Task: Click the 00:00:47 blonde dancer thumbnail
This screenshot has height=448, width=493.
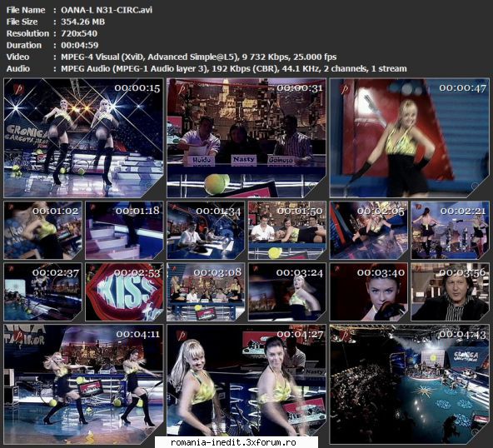Action: pyautogui.click(x=410, y=138)
